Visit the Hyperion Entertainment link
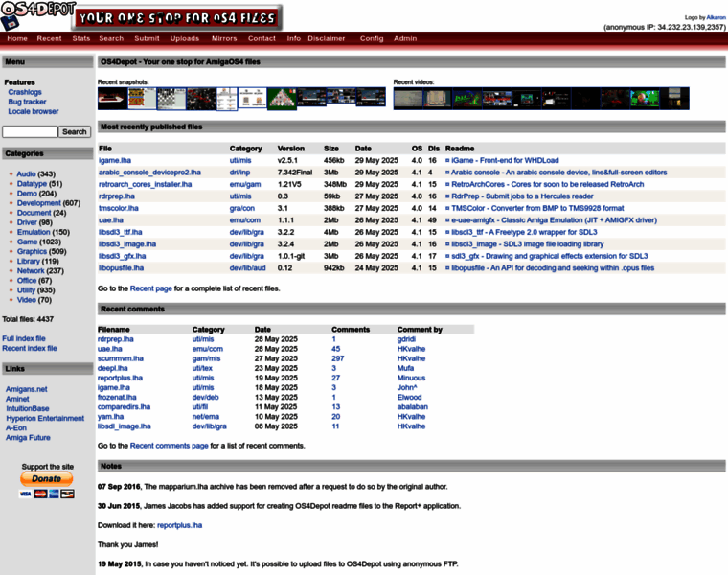 [x=45, y=419]
